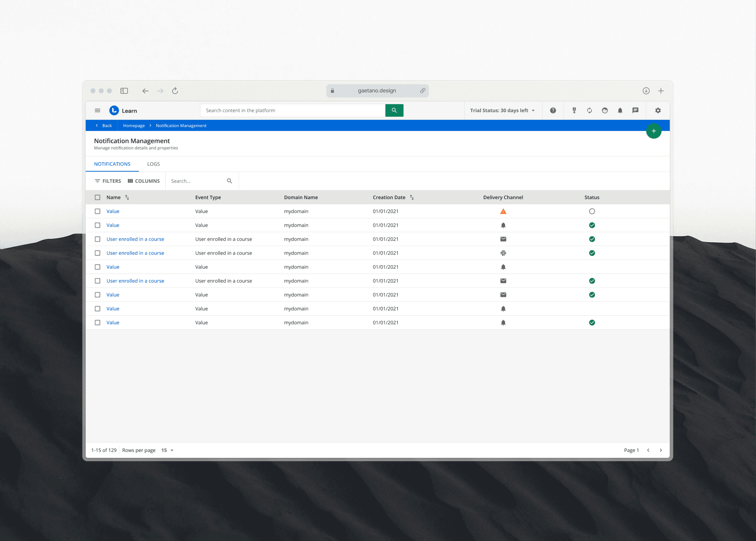Image resolution: width=756 pixels, height=541 pixels.
Task: Open the help question mark icon
Action: 553,111
